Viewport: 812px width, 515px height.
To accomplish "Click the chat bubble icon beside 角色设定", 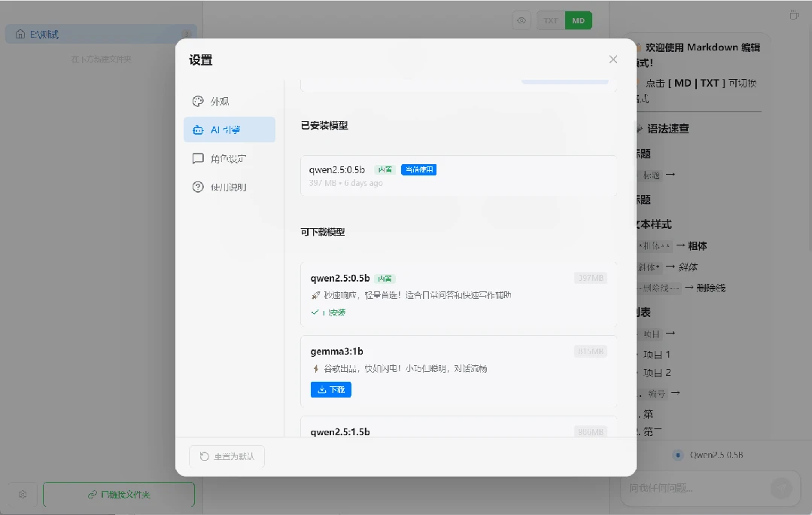I will (x=198, y=159).
